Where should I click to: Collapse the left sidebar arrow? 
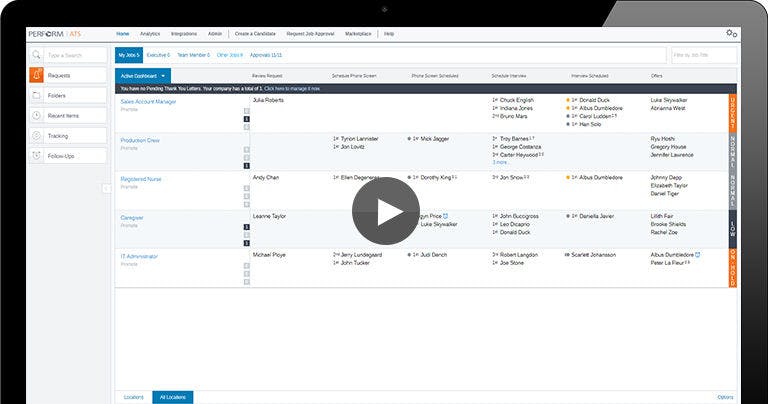(x=106, y=189)
